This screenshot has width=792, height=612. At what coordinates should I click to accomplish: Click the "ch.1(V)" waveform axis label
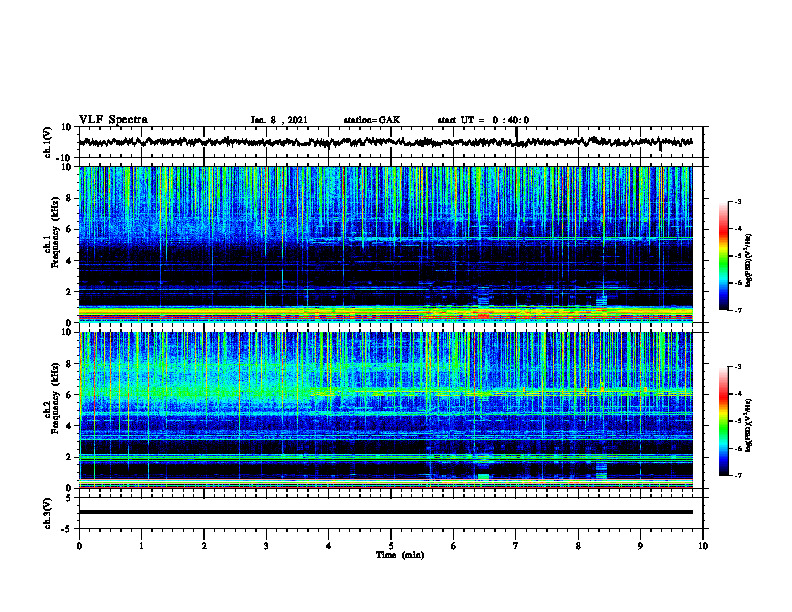click(48, 142)
